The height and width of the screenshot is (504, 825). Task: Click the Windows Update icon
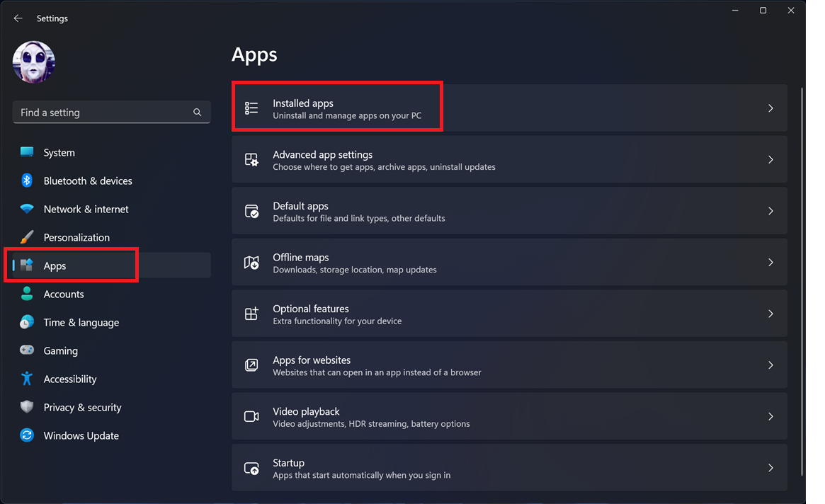click(x=26, y=435)
